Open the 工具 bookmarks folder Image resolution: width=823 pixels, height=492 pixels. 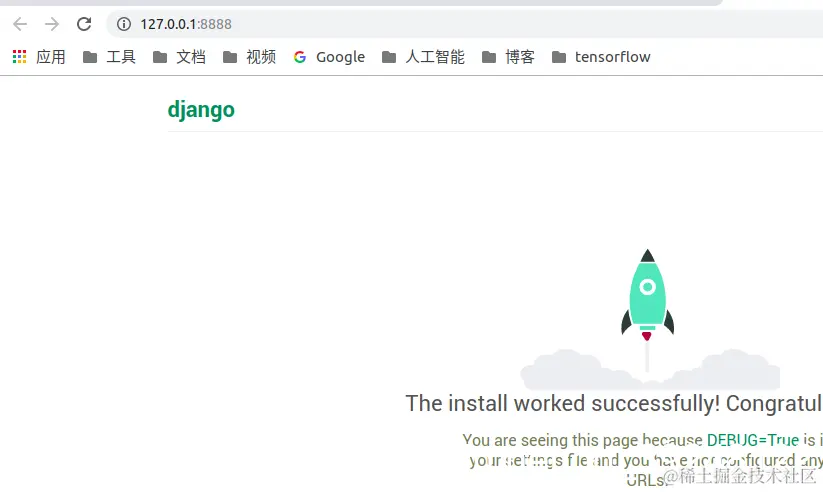tap(110, 57)
